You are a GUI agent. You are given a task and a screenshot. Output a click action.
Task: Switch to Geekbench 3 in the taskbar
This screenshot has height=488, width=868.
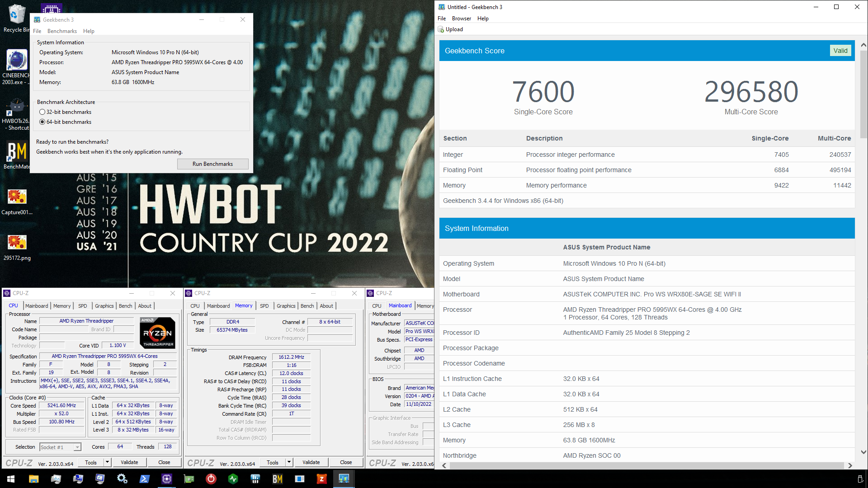[344, 479]
